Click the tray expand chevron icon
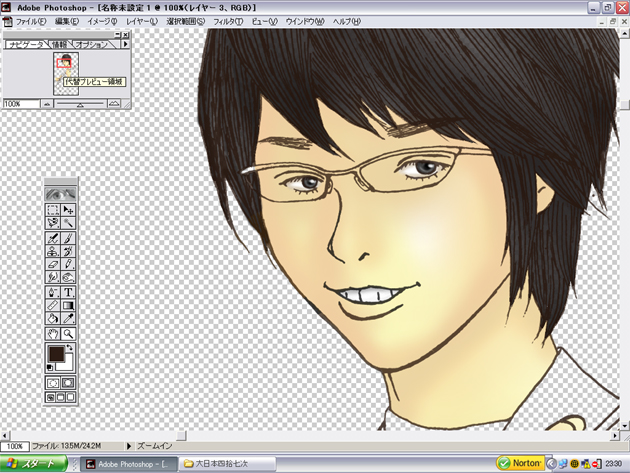 pos(552,464)
